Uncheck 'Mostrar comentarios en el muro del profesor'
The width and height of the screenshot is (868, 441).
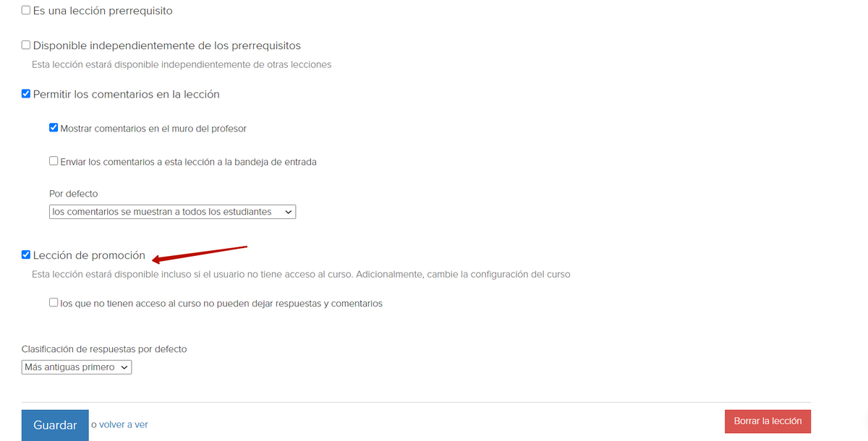click(54, 128)
